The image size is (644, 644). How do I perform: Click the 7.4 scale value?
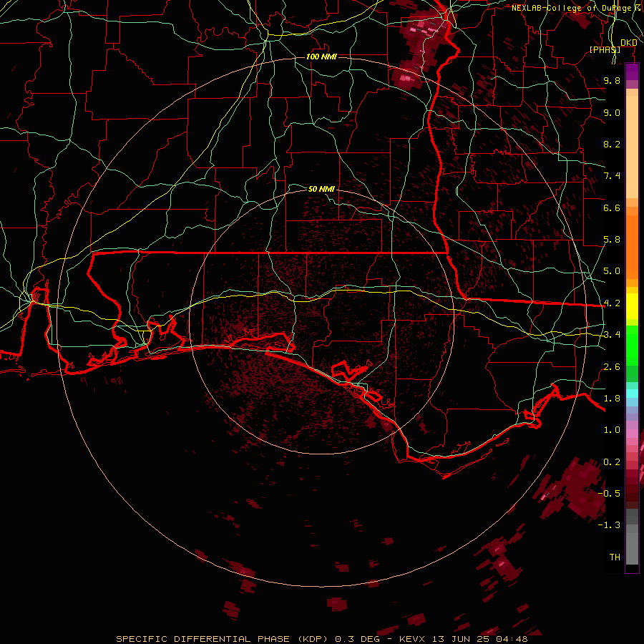coord(612,176)
